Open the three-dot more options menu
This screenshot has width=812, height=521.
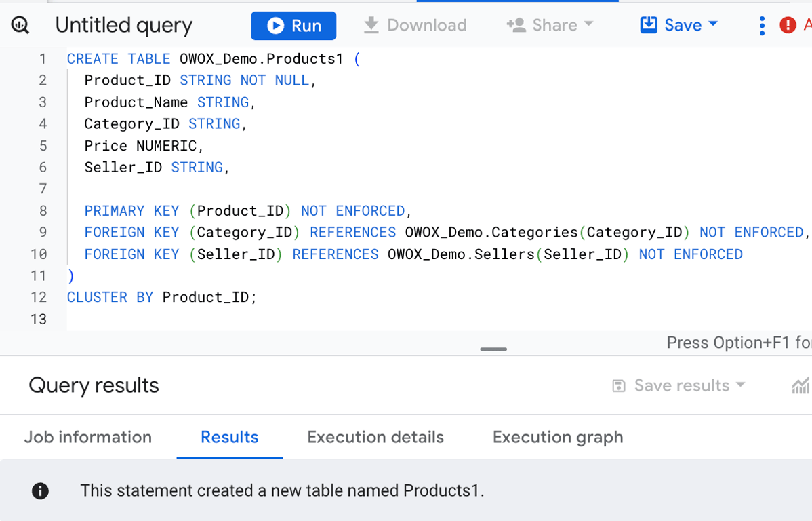[762, 25]
